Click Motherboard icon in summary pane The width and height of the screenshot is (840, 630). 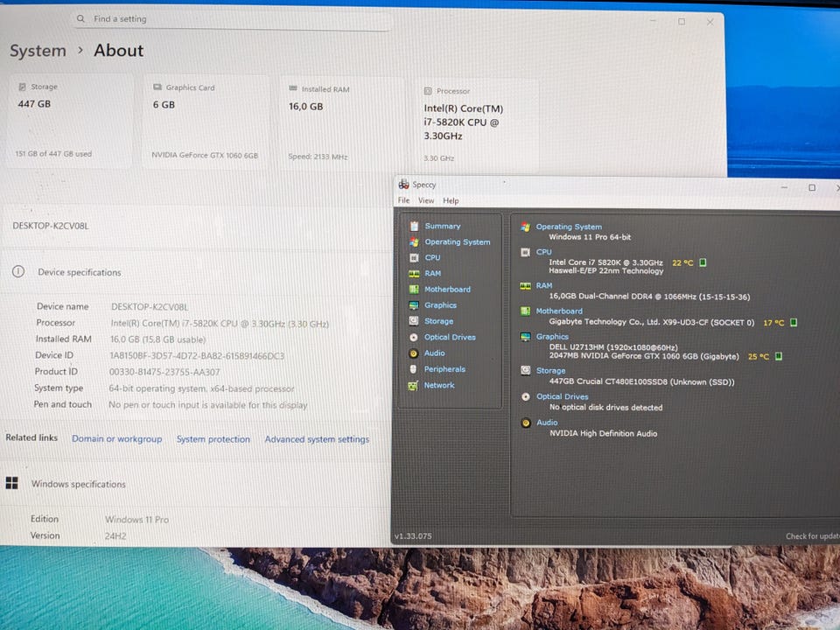pos(526,311)
